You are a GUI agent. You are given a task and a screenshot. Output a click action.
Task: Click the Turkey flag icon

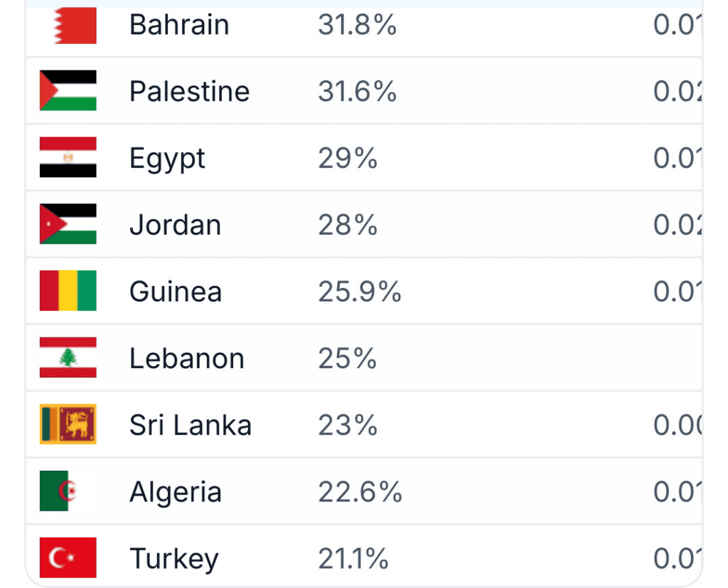click(x=68, y=558)
